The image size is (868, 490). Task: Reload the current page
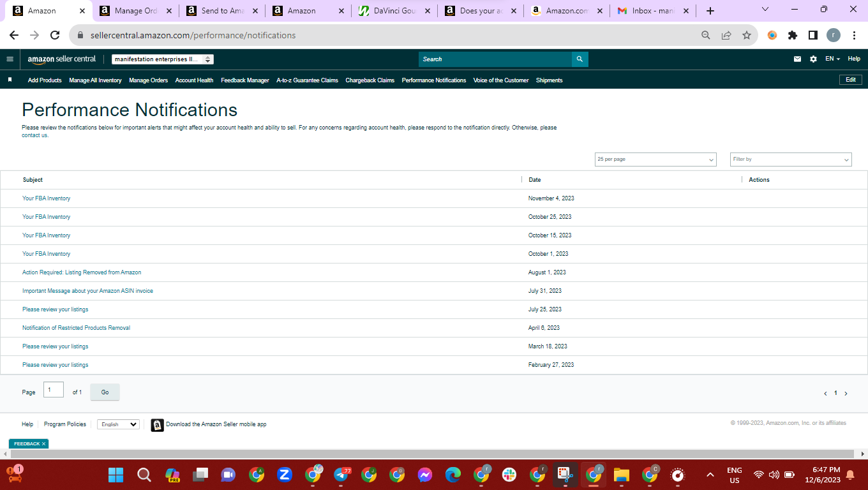55,36
